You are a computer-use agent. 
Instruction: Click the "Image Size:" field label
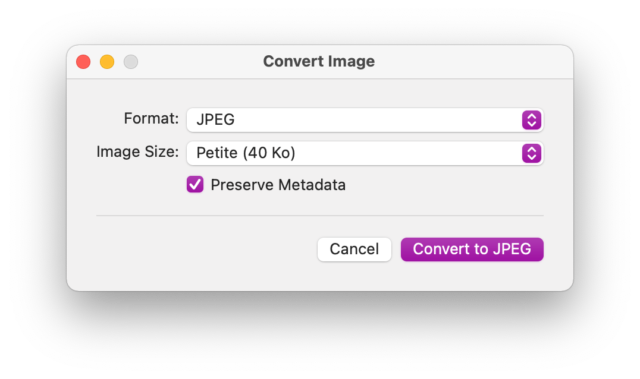point(138,152)
